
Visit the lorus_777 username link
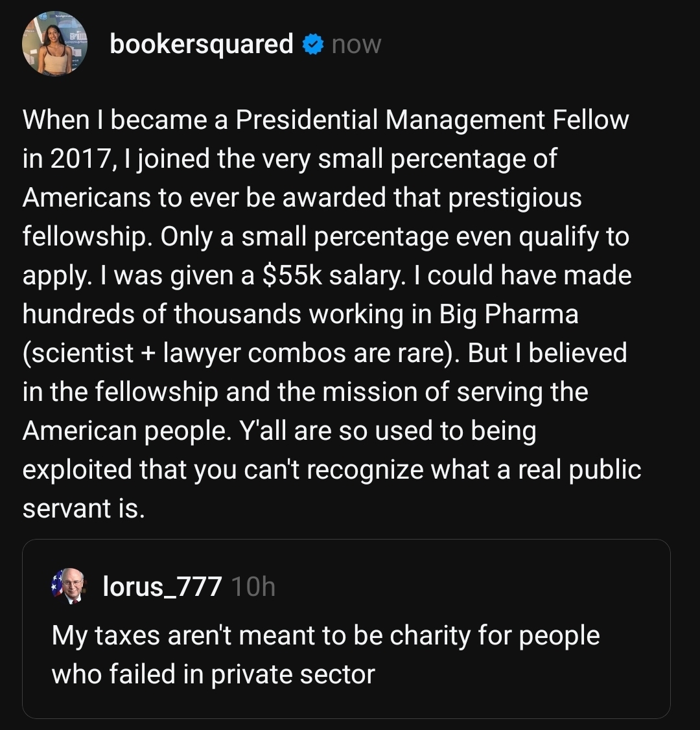(162, 587)
